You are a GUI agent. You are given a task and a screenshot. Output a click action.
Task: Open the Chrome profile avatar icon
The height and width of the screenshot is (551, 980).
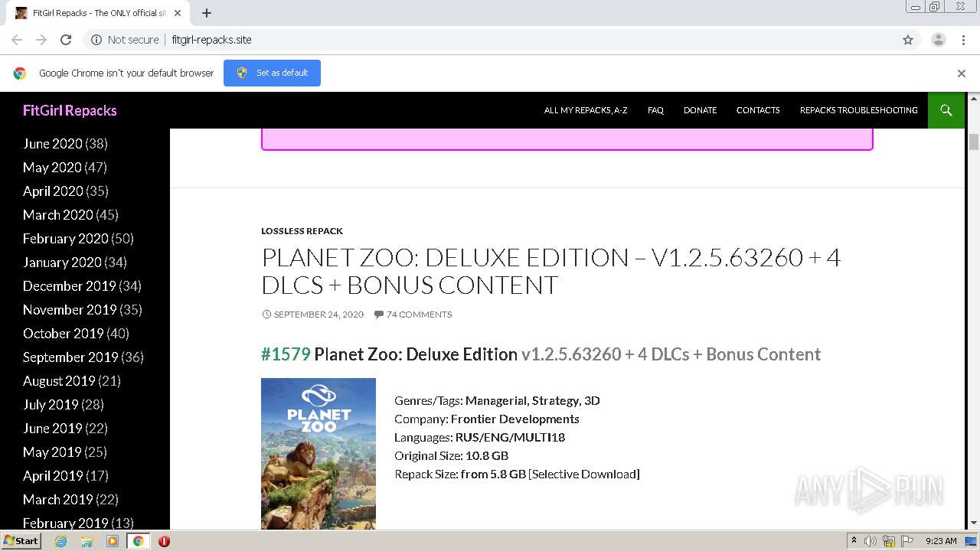coord(938,40)
